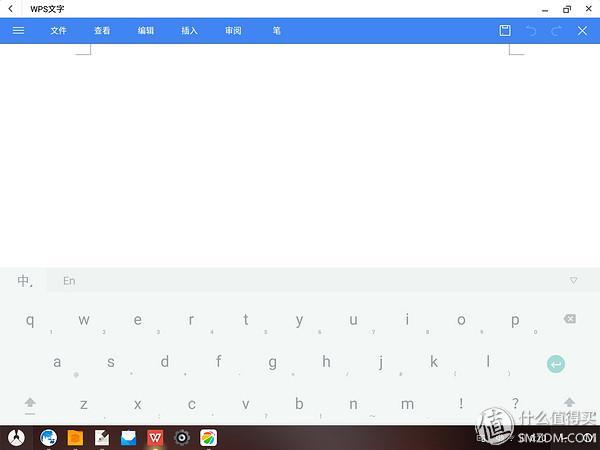Click the save document icon
The height and width of the screenshot is (450, 600).
505,31
